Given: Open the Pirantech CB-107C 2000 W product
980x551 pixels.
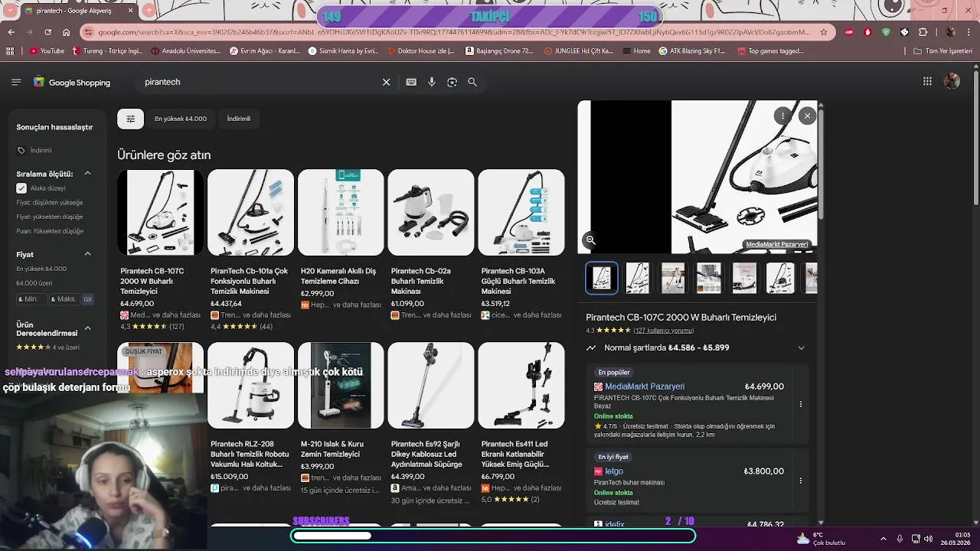Looking at the screenshot, I should coord(160,212).
